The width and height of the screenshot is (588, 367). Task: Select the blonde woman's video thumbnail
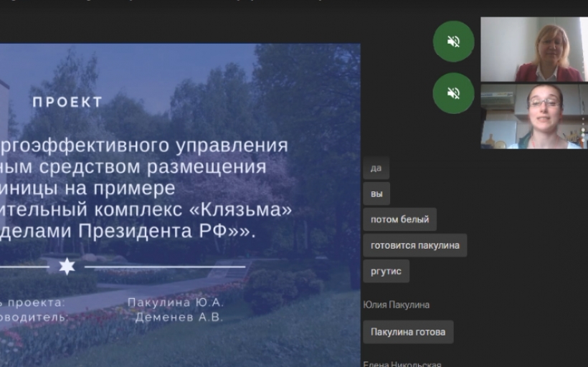534,49
